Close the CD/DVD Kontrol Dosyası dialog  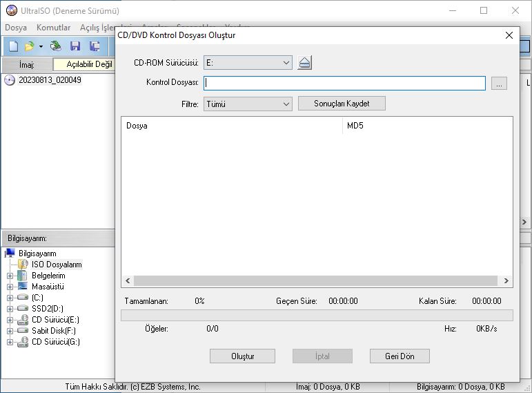(509, 35)
